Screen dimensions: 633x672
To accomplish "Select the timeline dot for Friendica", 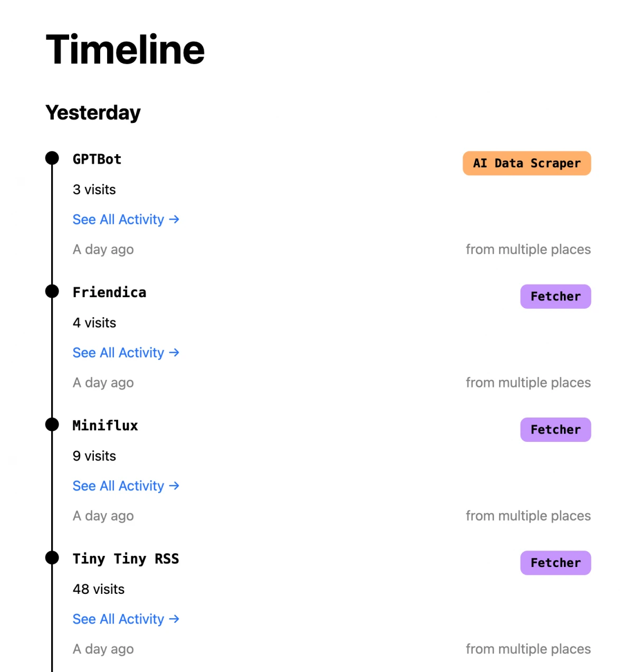I will (x=52, y=291).
